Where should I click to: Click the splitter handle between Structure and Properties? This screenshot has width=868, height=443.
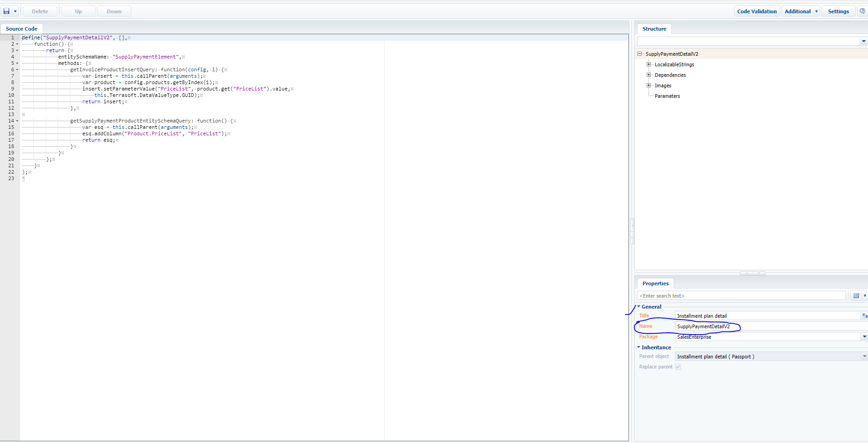[x=752, y=273]
